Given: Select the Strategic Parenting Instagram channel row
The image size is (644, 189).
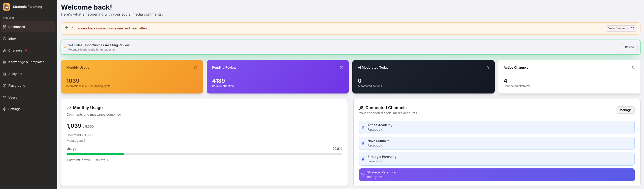Looking at the screenshot, I should pos(497,175).
